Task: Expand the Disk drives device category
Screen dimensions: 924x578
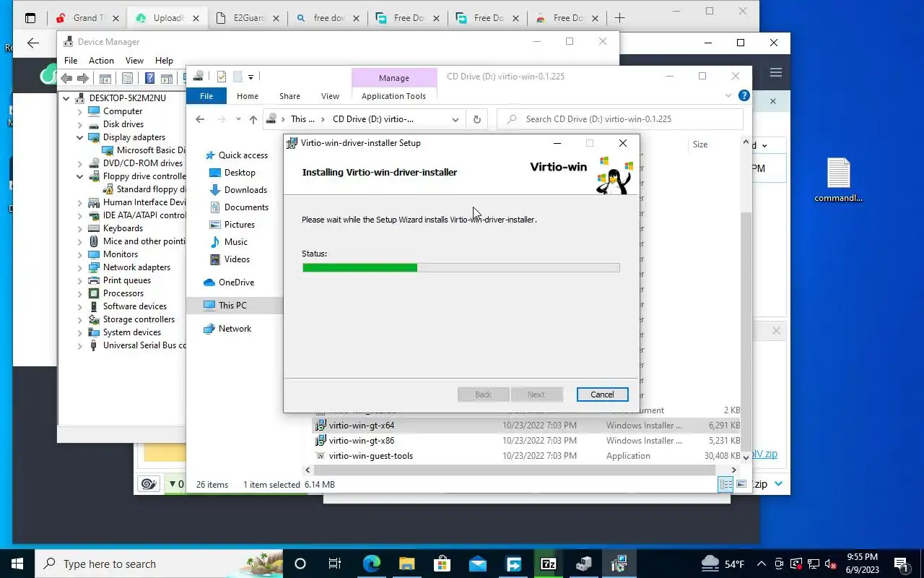Action: coord(80,124)
